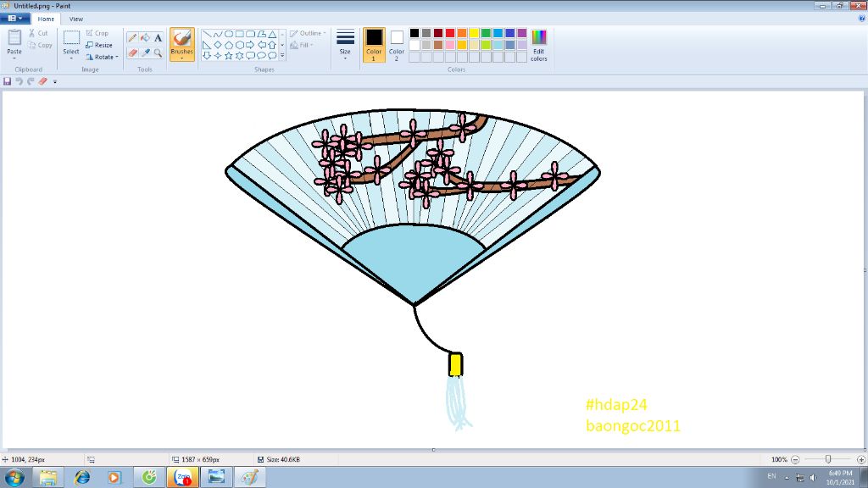This screenshot has width=868, height=488.
Task: Pick the rose pink color swatch
Action: click(450, 45)
